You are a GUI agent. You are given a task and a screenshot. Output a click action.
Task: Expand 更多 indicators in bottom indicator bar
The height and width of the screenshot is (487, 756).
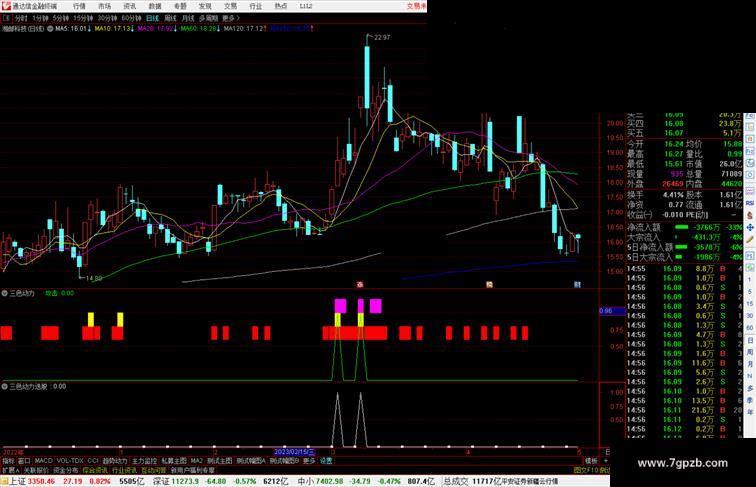point(309,461)
